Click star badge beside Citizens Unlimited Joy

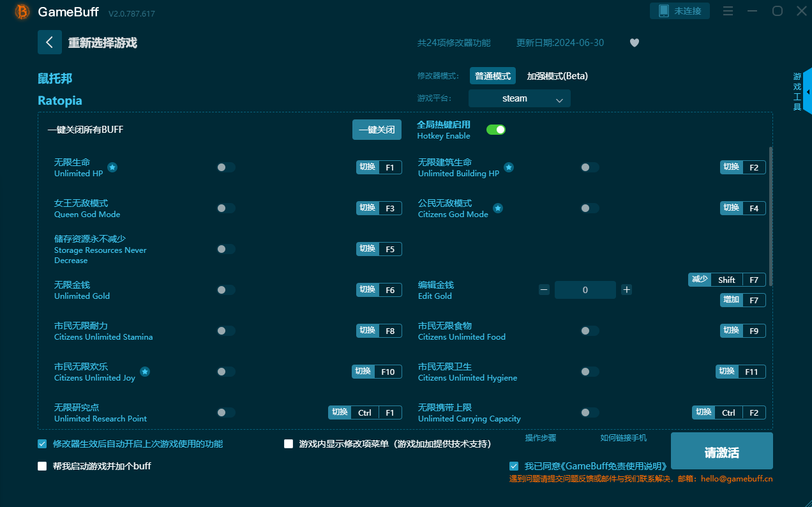point(145,372)
